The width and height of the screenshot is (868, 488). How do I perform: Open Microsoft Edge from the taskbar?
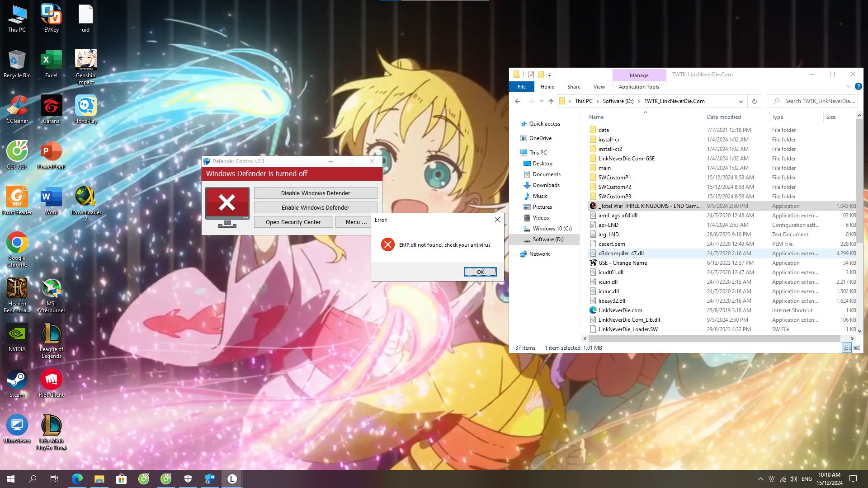point(77,479)
